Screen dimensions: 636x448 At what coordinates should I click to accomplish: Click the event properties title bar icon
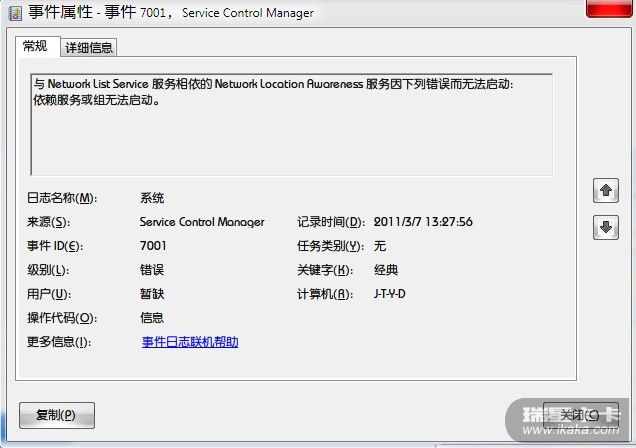pyautogui.click(x=15, y=13)
